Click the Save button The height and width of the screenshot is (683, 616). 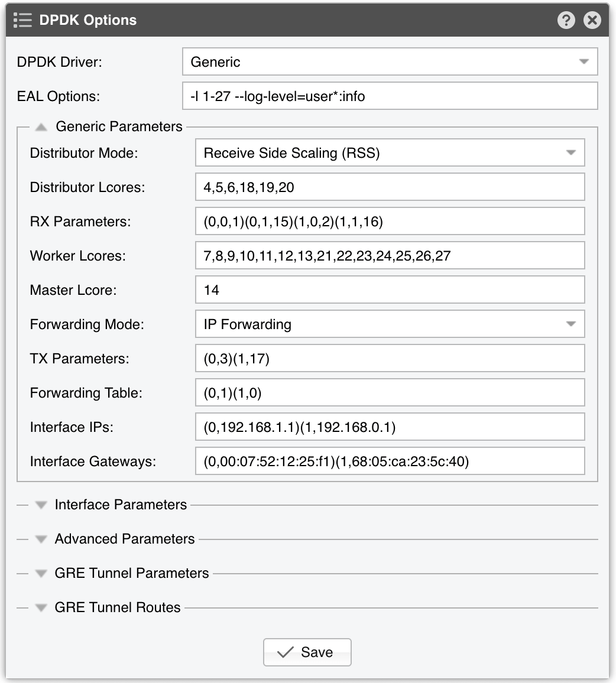[x=307, y=652]
